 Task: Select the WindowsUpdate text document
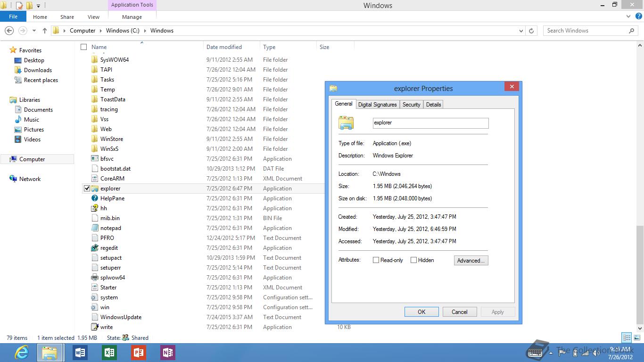click(121, 317)
